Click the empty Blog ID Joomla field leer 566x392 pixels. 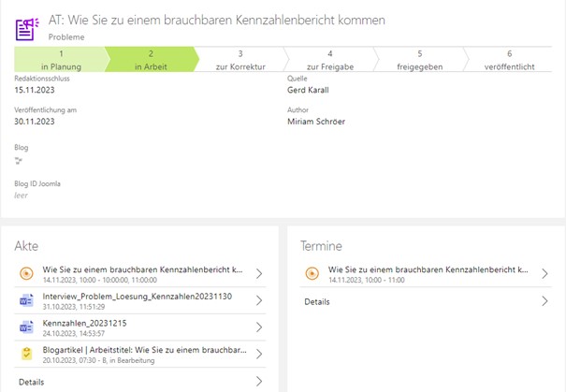[21, 196]
